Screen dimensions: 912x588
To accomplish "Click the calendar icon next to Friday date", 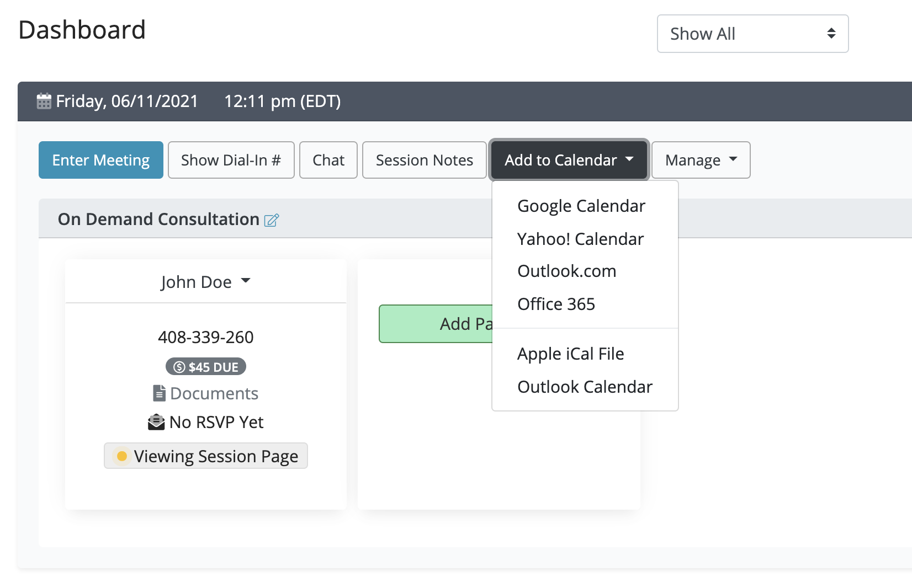I will 44,101.
